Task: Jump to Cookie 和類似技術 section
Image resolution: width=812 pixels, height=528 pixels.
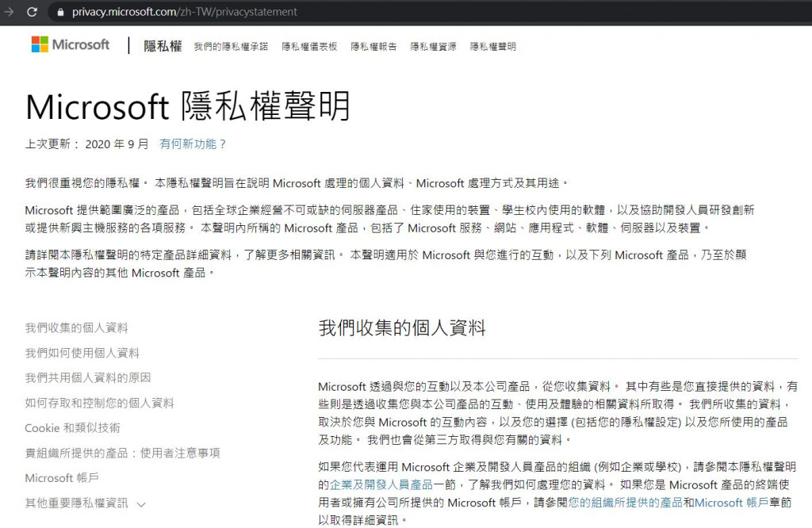Action: 72,428
